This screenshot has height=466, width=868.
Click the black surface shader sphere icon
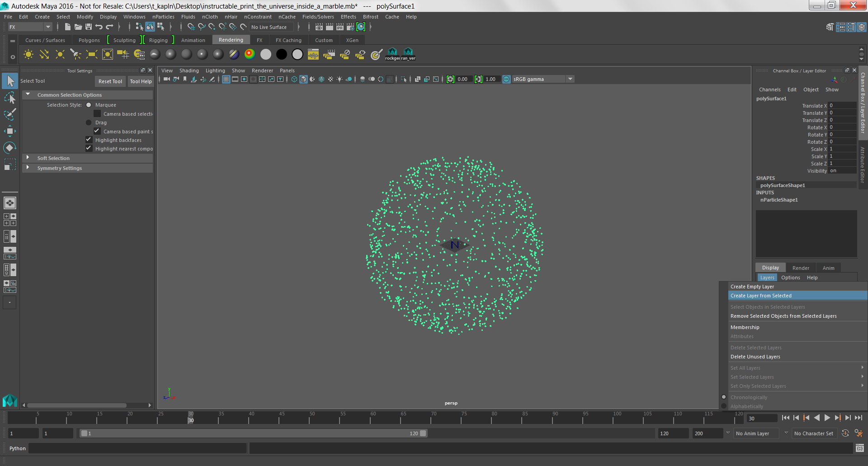[282, 55]
